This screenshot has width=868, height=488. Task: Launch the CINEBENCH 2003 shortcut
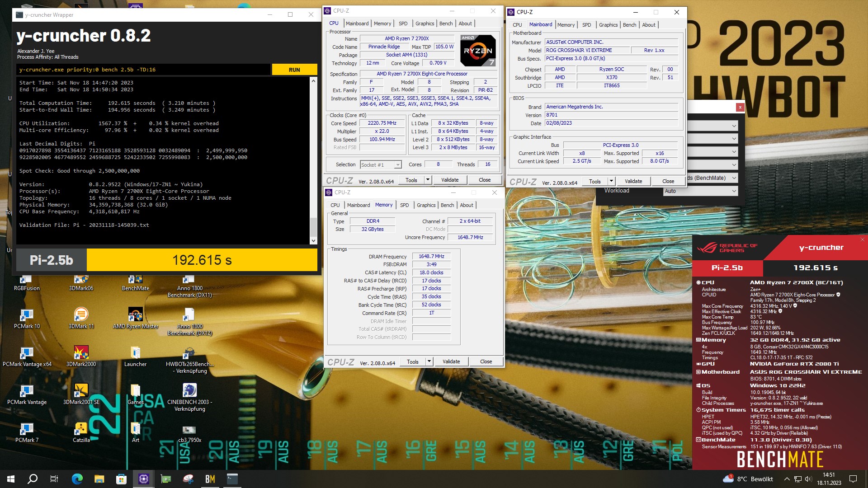(x=189, y=398)
